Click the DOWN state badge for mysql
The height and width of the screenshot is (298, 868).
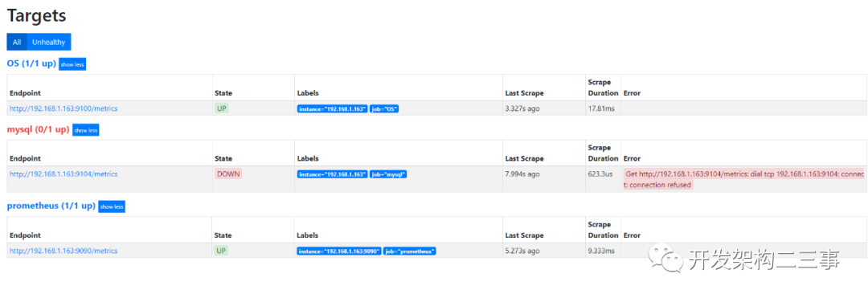228,173
